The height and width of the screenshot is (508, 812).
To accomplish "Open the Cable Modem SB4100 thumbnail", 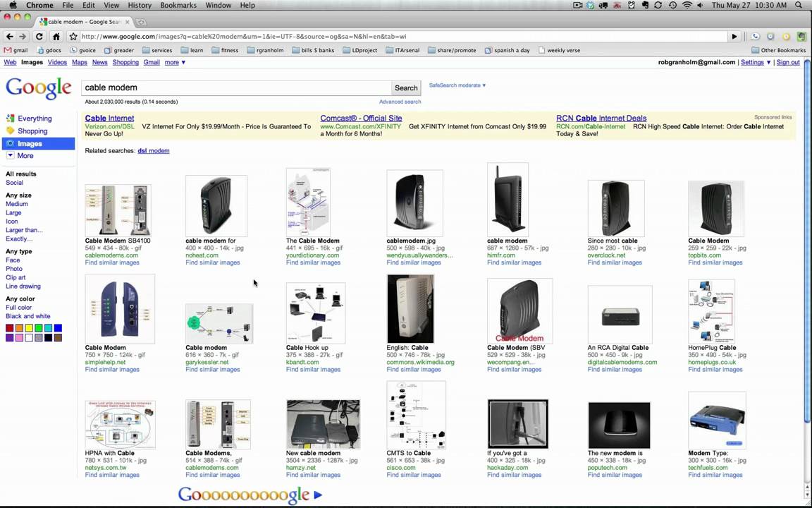I will point(118,210).
